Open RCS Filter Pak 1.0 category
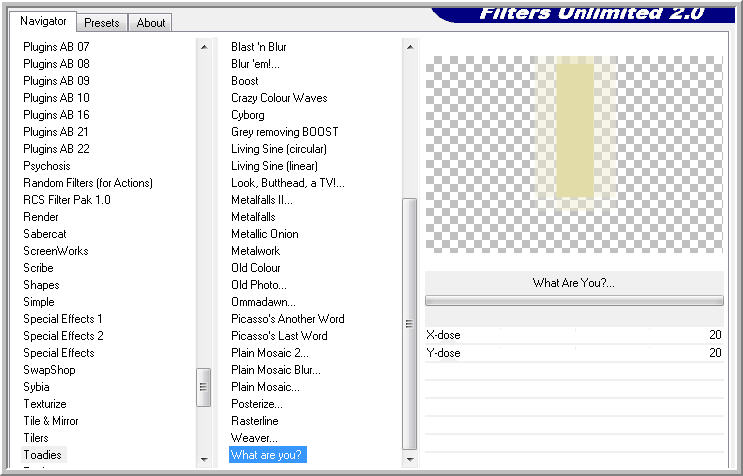The width and height of the screenshot is (743, 476). point(67,200)
